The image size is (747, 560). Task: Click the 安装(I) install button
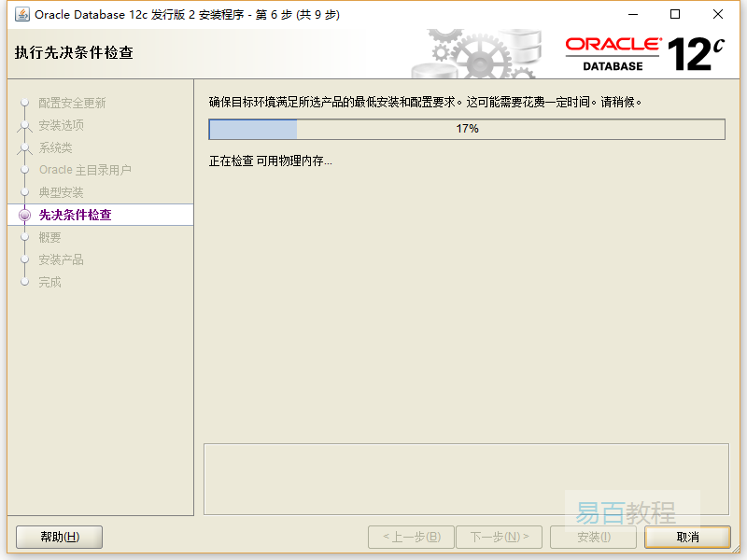coord(593,537)
